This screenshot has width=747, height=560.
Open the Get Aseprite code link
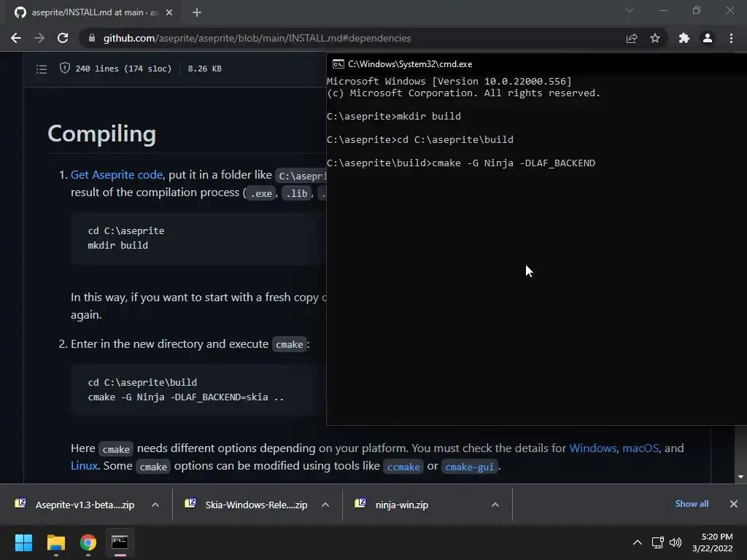[x=117, y=175]
